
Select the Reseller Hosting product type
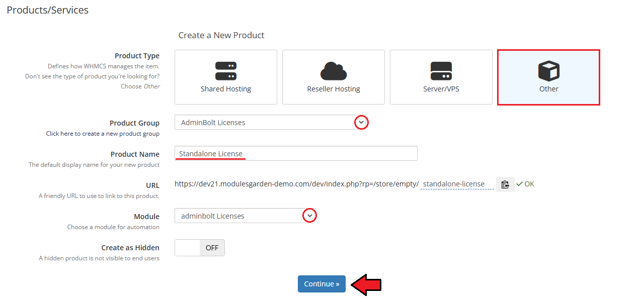[x=334, y=77]
